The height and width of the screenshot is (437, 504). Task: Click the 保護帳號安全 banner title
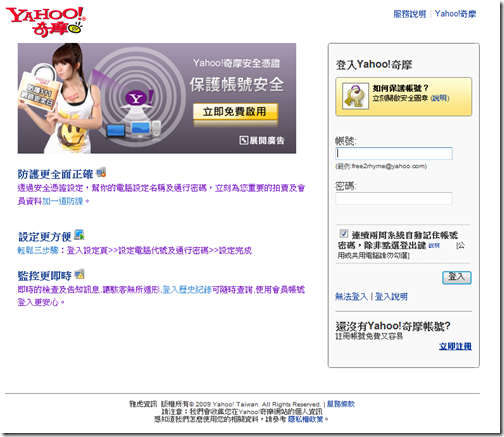coord(237,84)
